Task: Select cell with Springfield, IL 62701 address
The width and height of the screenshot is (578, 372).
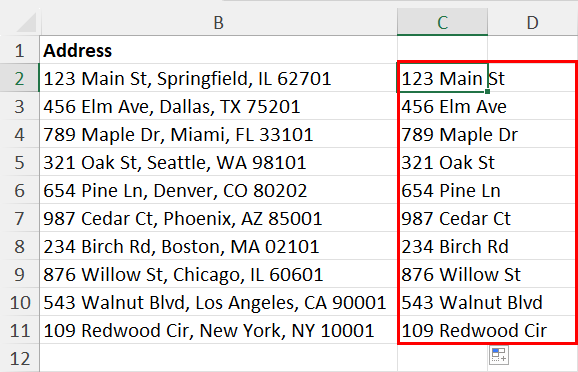Action: click(x=218, y=78)
